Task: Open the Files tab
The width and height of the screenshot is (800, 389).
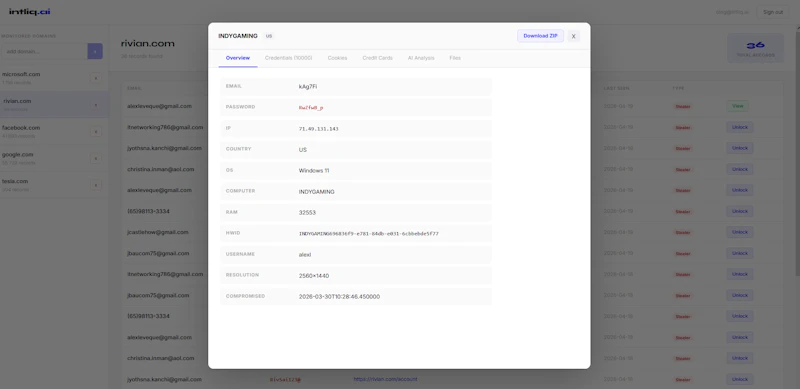Action: click(x=455, y=58)
